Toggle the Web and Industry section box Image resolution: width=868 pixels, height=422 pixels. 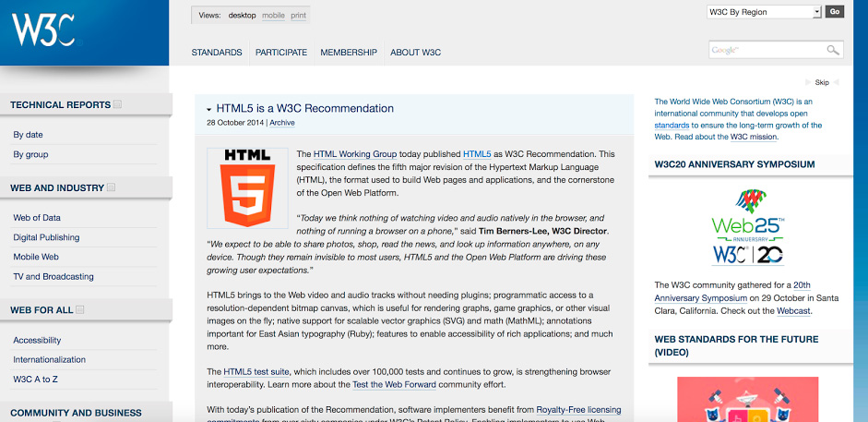[111, 187]
